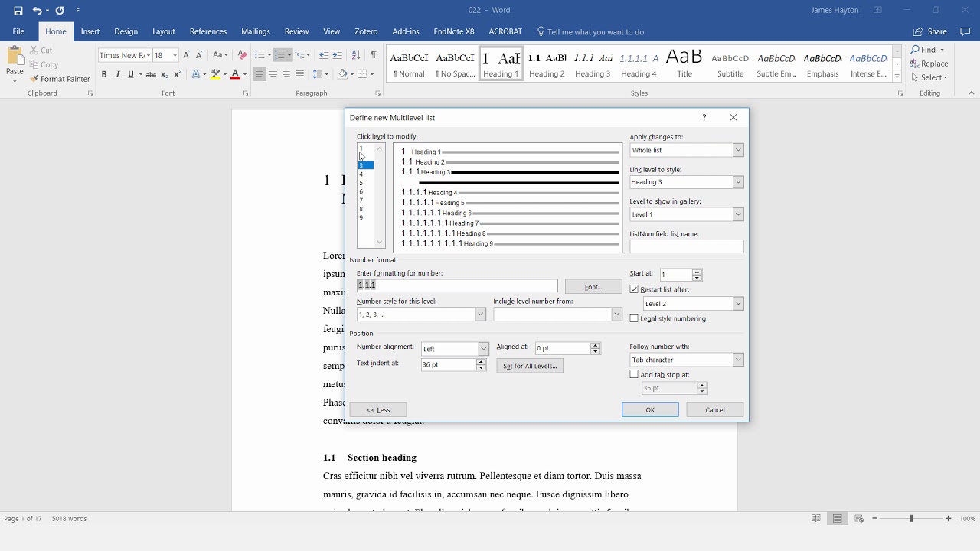Click the Font button in the dialog
This screenshot has height=551, width=980.
tap(593, 286)
